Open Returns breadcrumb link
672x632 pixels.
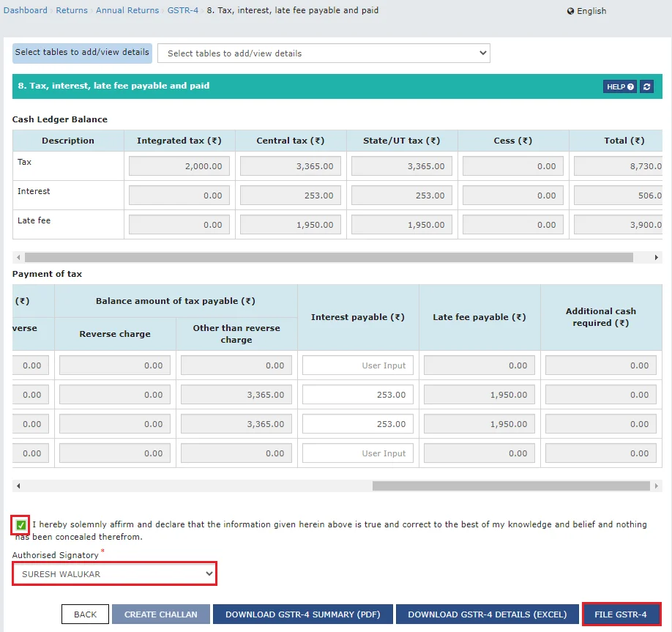72,10
